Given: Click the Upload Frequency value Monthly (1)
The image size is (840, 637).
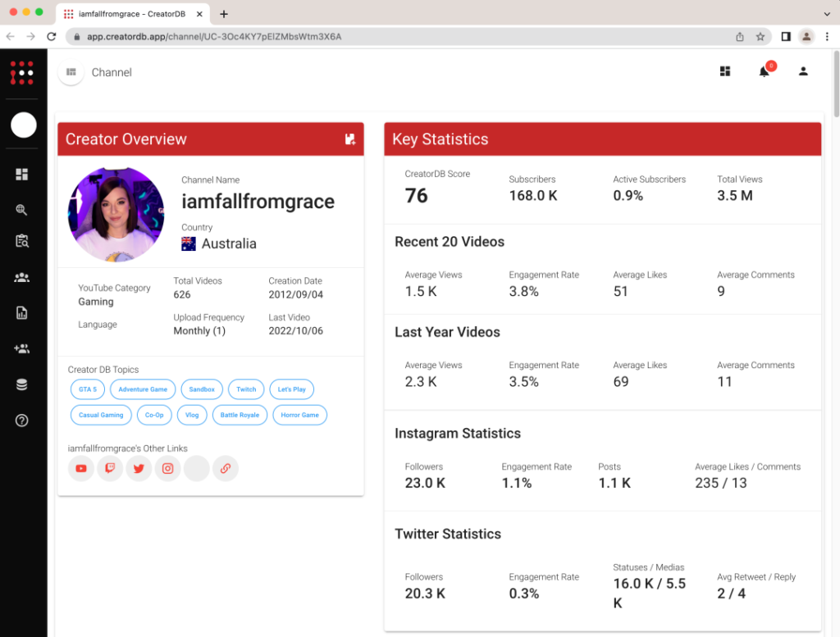Looking at the screenshot, I should 199,331.
